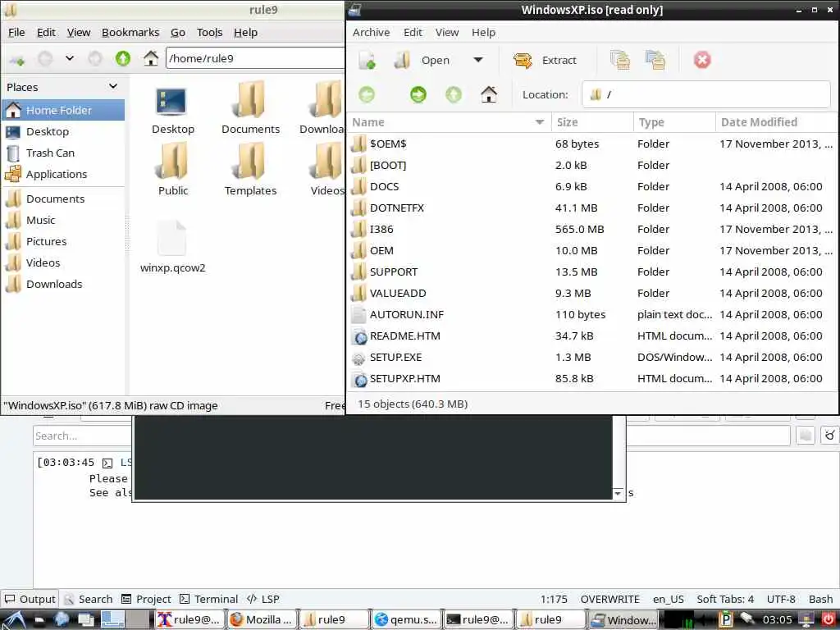Viewport: 840px width, 630px height.
Task: Open the File menu in file manager
Action: [x=16, y=33]
